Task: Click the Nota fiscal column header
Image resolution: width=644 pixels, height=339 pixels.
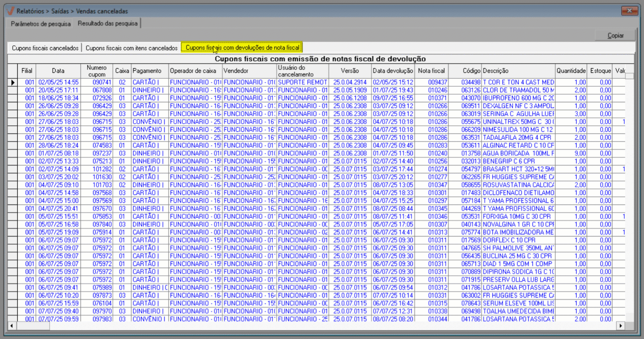Action: tap(431, 71)
